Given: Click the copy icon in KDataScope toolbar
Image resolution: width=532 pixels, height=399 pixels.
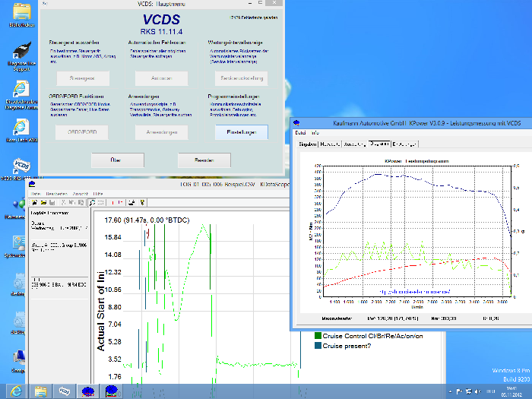Looking at the screenshot, I should click(x=72, y=203).
